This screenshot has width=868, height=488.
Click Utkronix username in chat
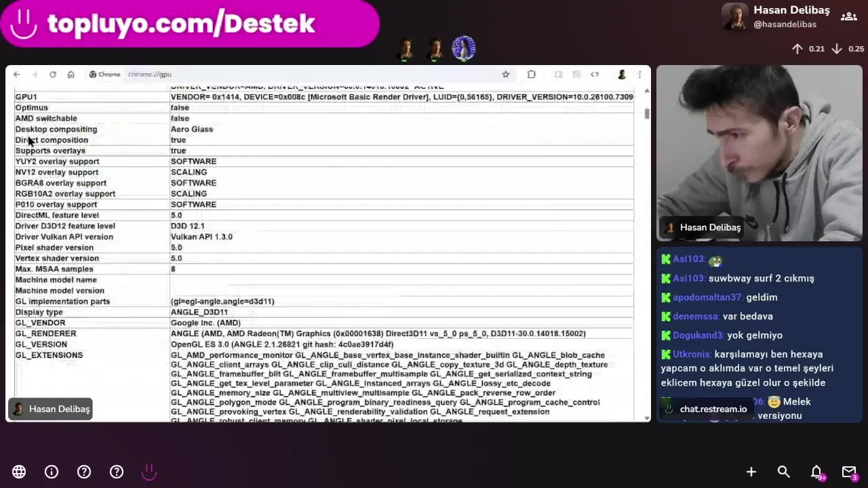coord(692,354)
